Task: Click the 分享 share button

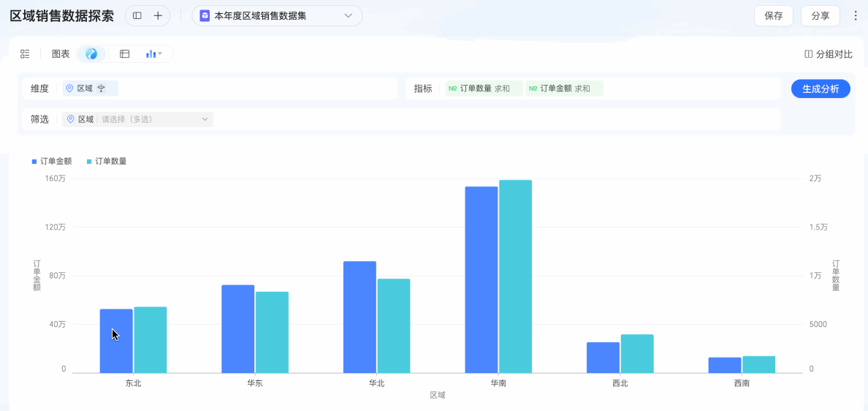Action: (821, 16)
